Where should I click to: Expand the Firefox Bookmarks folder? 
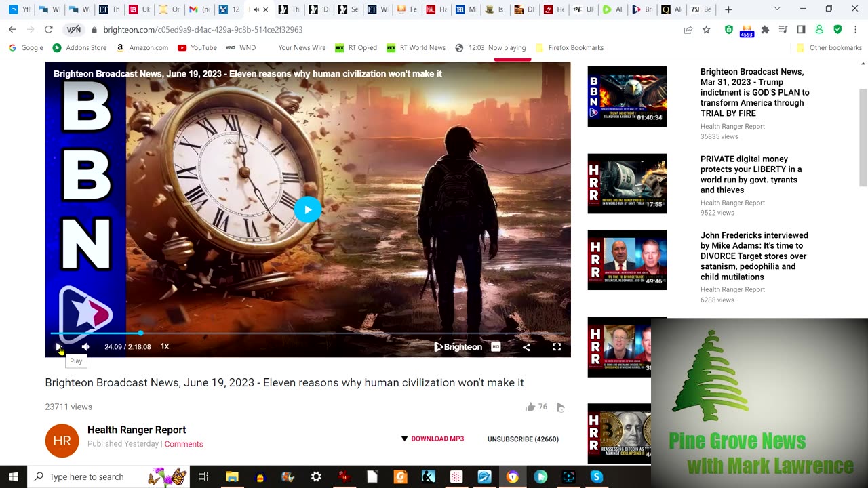570,47
